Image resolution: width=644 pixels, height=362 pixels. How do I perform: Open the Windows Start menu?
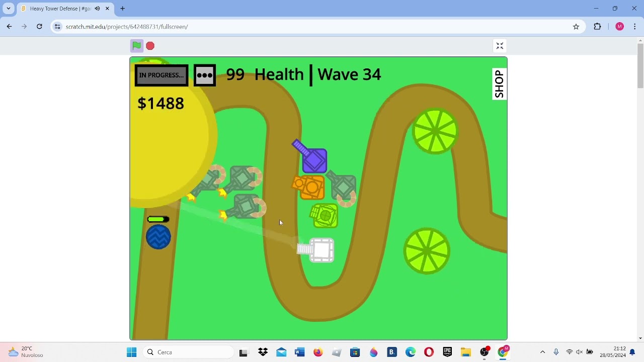click(x=132, y=352)
